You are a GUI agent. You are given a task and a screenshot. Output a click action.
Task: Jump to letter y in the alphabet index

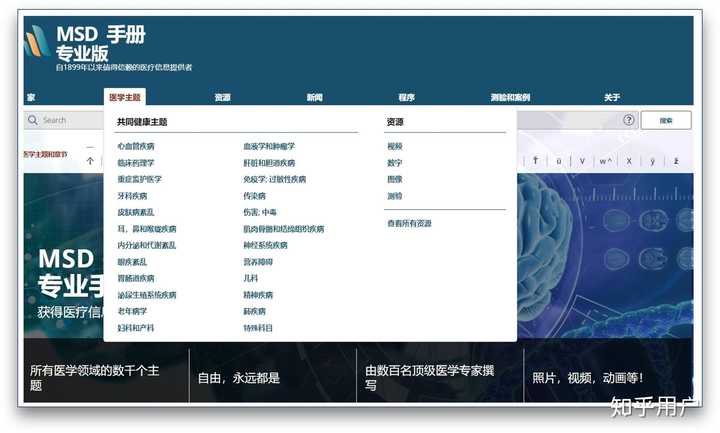pos(652,161)
